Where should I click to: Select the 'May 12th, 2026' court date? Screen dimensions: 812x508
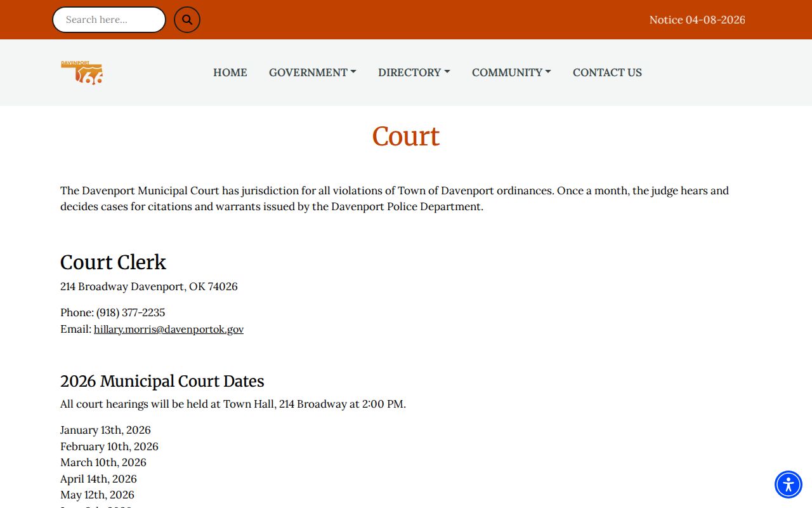(97, 495)
